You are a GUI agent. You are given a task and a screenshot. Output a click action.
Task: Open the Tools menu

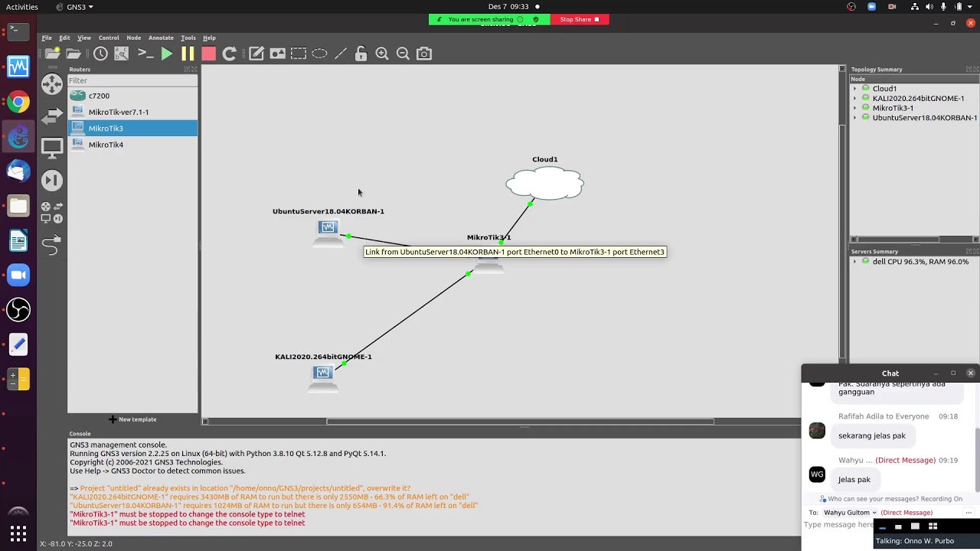tap(188, 37)
